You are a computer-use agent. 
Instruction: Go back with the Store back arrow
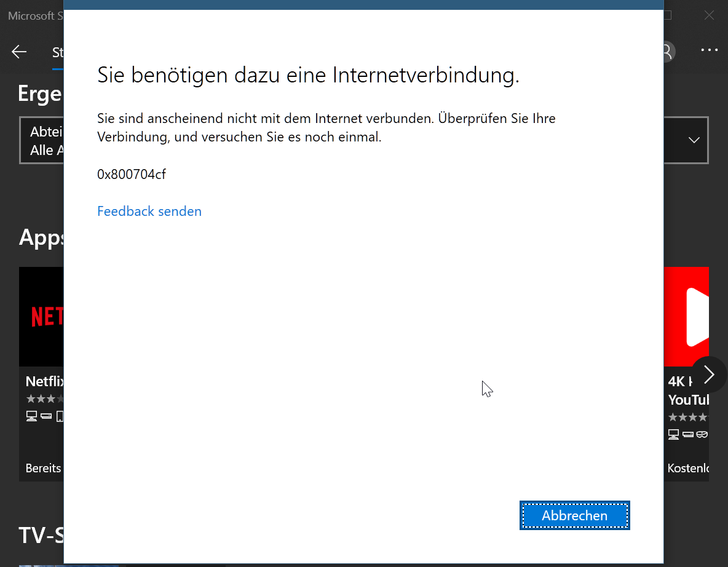(x=19, y=52)
